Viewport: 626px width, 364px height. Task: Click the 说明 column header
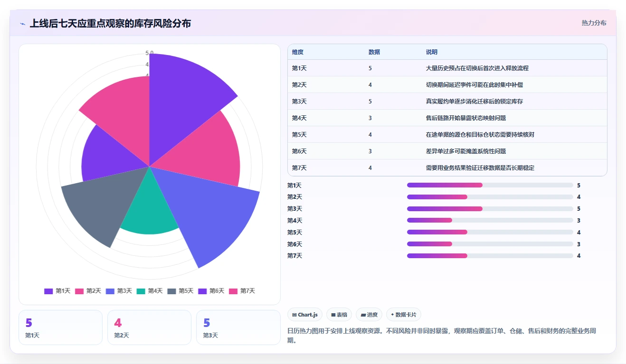pyautogui.click(x=432, y=52)
